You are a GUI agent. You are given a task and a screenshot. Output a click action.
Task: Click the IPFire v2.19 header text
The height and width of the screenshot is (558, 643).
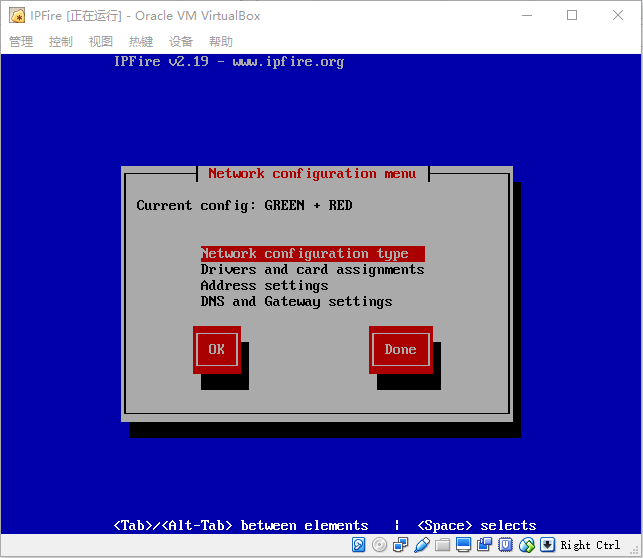229,61
